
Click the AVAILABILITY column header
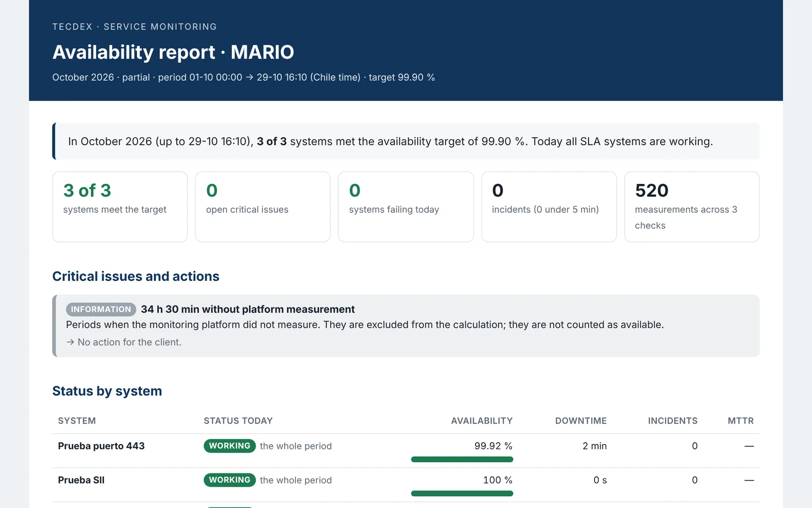point(482,421)
